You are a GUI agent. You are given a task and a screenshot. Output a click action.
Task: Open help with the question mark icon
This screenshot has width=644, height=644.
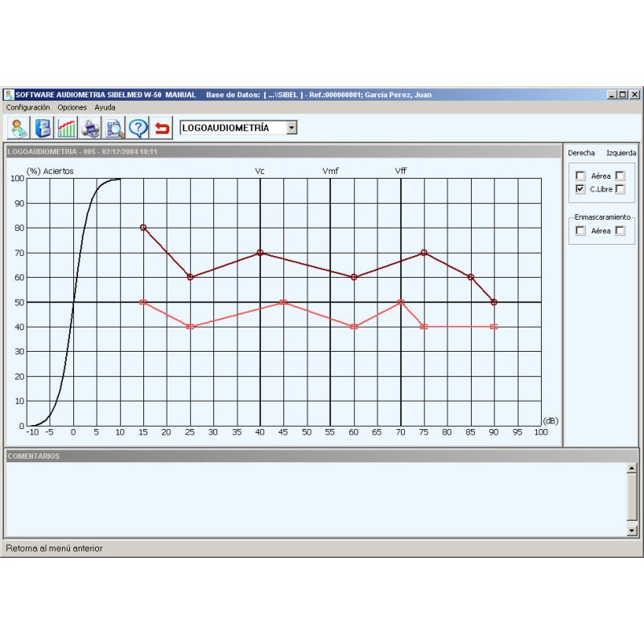pyautogui.click(x=138, y=128)
